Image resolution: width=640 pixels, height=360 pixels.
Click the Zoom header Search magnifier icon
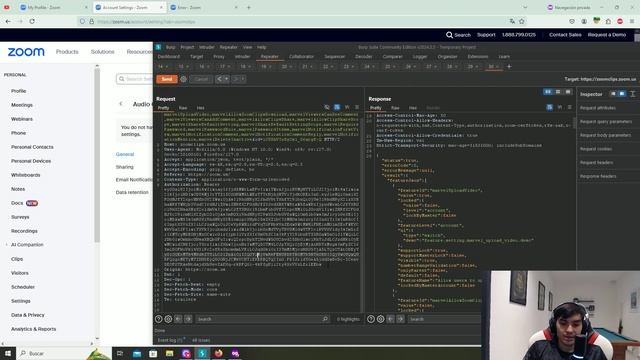tap(449, 35)
